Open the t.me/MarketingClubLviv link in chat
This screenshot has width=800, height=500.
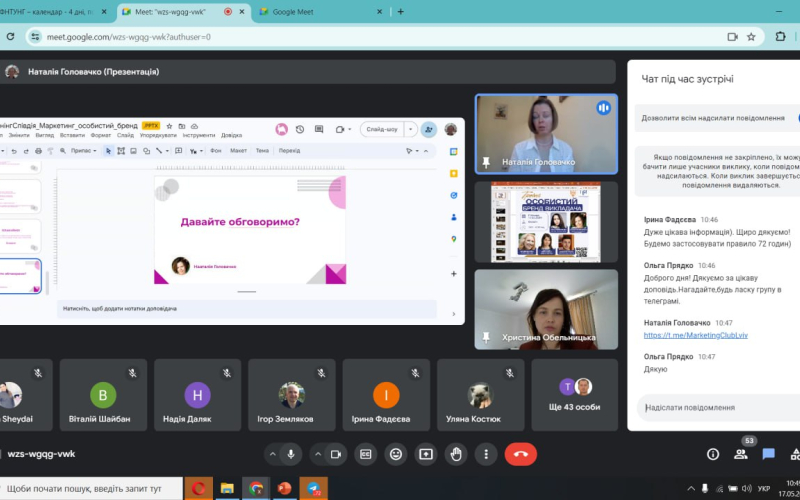pos(696,335)
